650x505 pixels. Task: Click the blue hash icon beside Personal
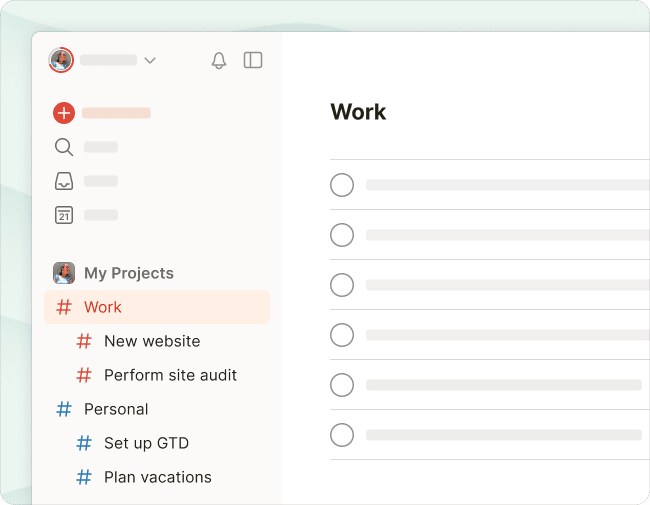[x=64, y=409]
